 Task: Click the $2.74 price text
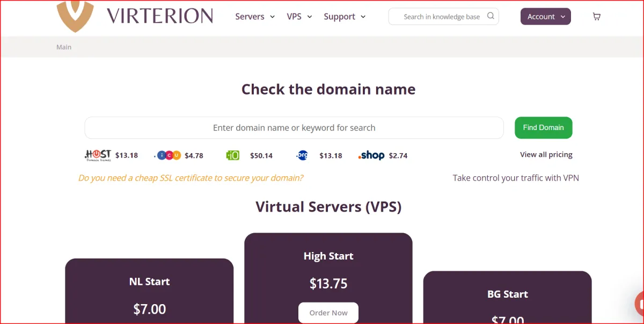[398, 156]
